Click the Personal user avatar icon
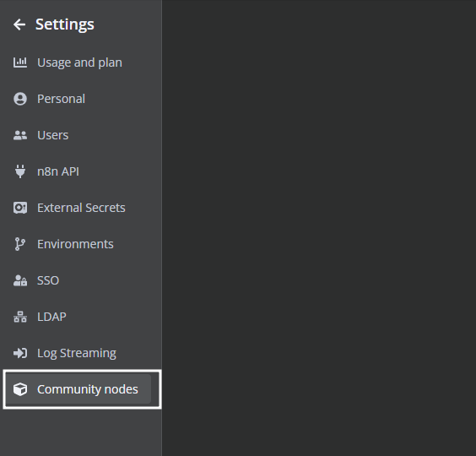476x456 pixels. [20, 99]
